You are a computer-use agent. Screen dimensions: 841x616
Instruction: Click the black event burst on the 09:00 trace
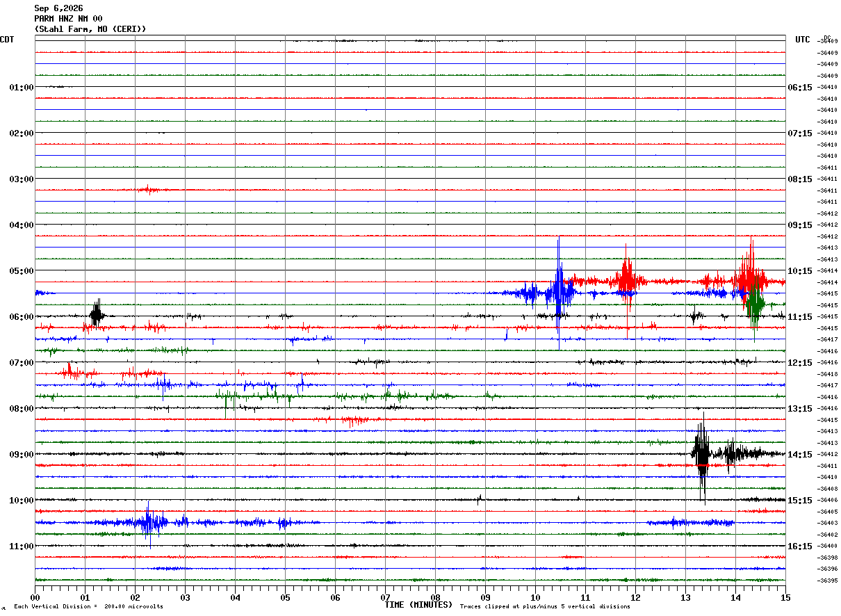(702, 455)
